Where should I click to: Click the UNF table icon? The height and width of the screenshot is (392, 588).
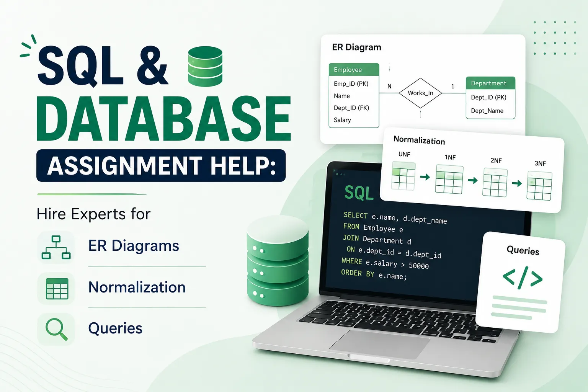click(x=403, y=176)
